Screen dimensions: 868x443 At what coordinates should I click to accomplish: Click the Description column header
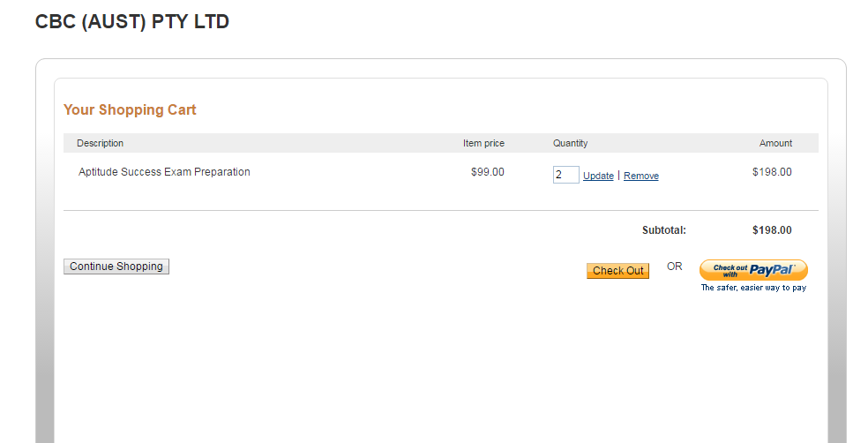(x=100, y=143)
